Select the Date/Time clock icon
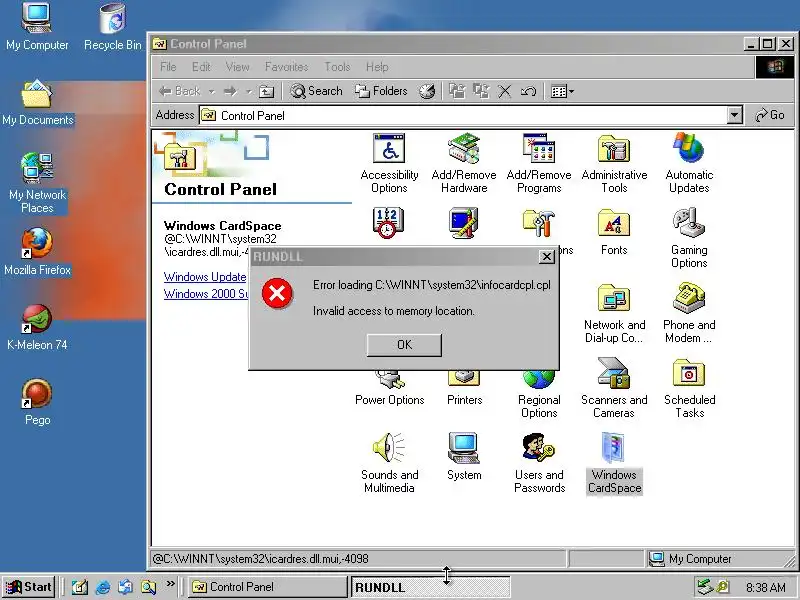 388,223
